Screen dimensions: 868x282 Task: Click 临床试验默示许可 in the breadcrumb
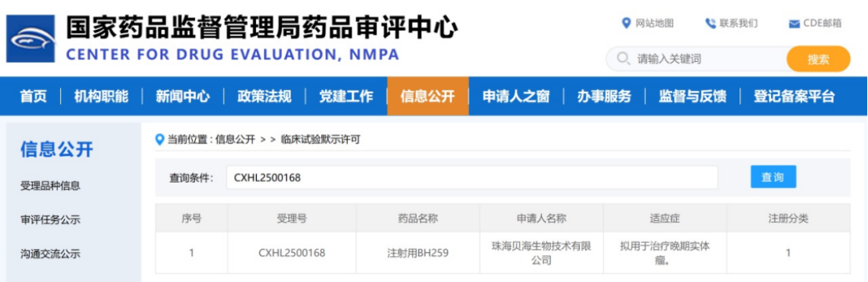[320, 139]
